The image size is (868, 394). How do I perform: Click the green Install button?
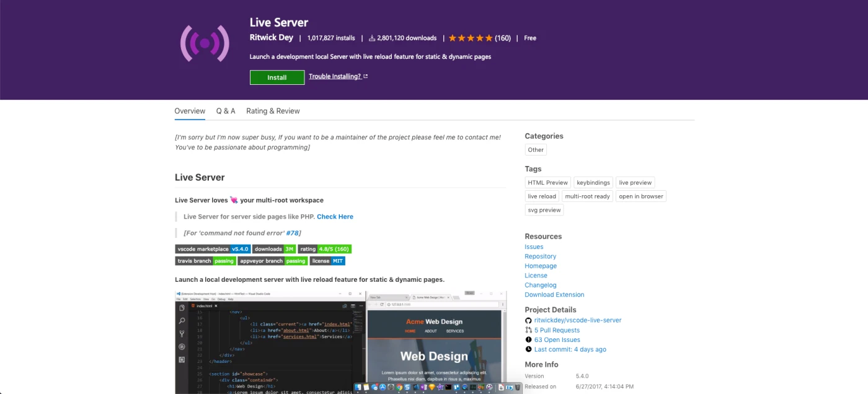pyautogui.click(x=277, y=77)
